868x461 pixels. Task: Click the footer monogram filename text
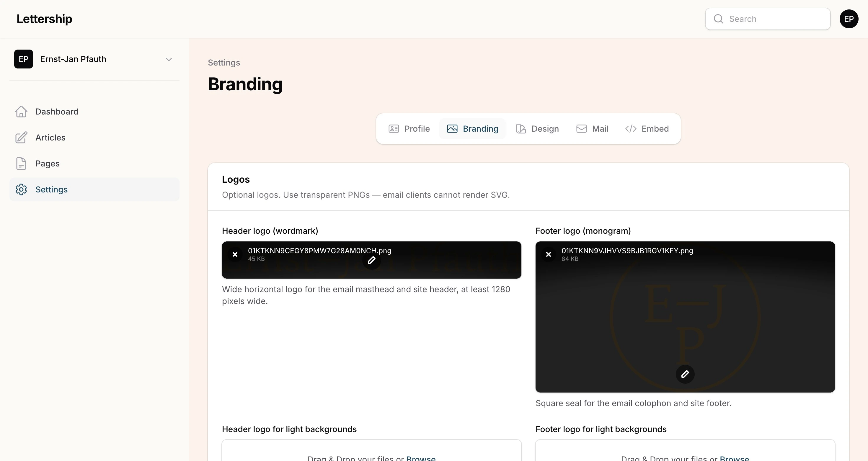[627, 251]
